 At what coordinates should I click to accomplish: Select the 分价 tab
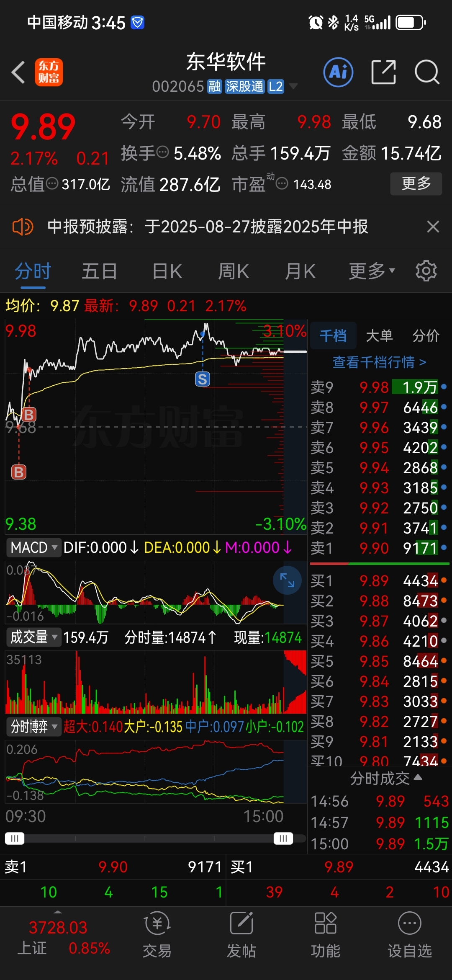pyautogui.click(x=426, y=335)
